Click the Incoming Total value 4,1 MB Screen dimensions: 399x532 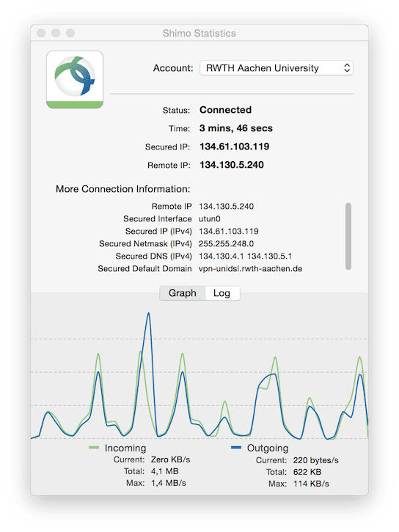[165, 471]
